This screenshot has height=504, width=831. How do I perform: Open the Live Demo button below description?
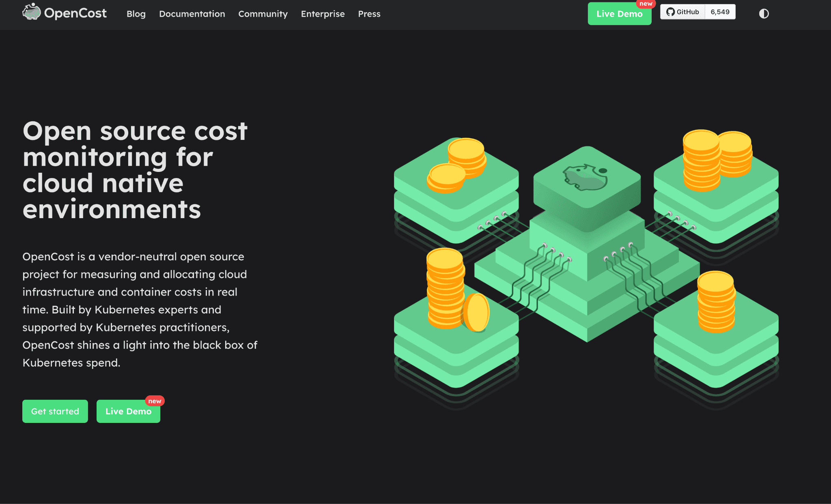pos(128,411)
